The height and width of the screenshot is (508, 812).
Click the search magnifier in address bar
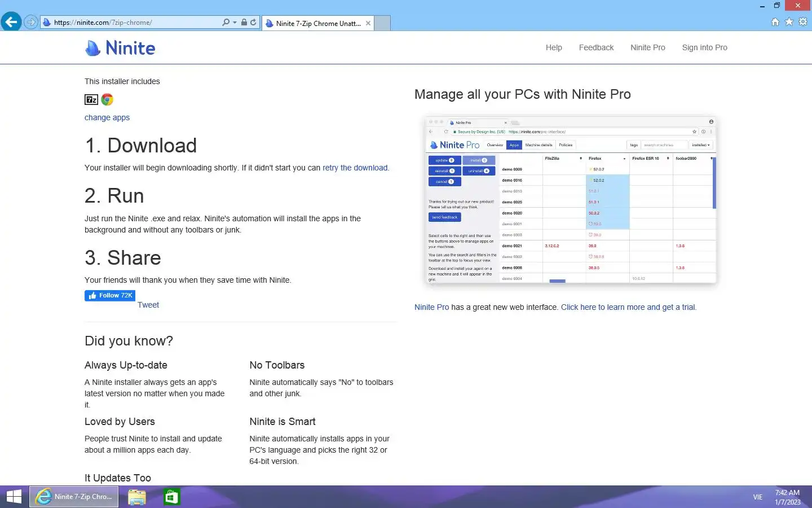tap(226, 23)
